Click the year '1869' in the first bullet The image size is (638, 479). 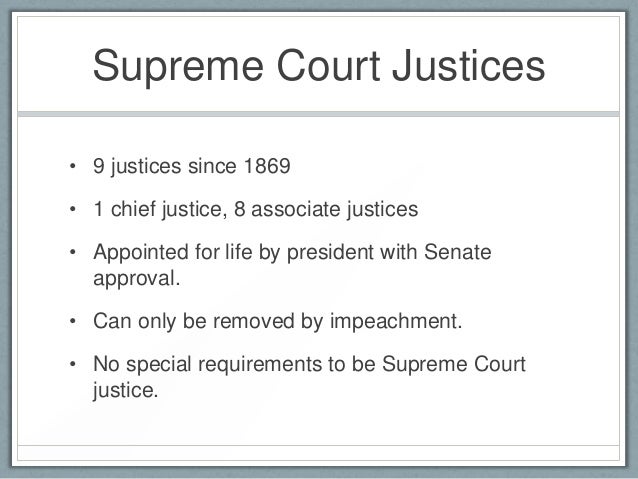(x=267, y=166)
